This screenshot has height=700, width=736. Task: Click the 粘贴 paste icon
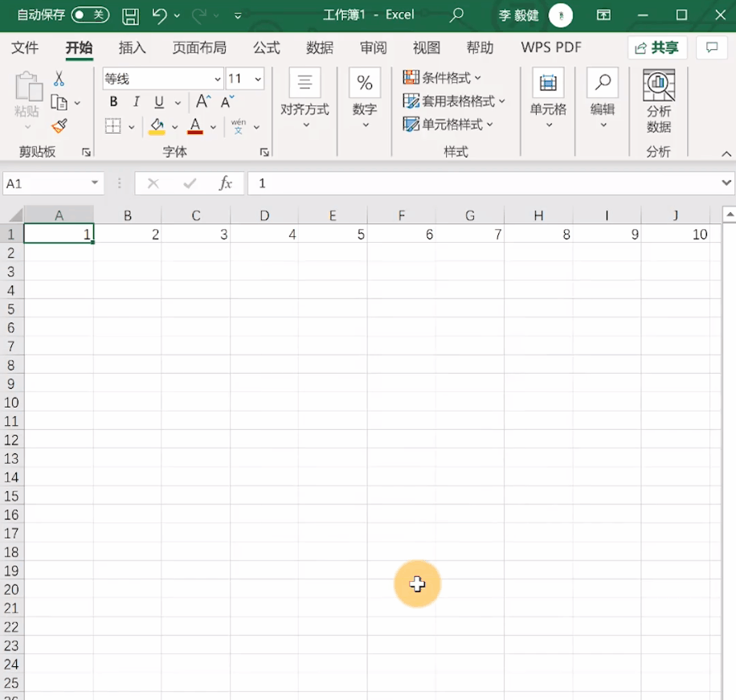(28, 87)
